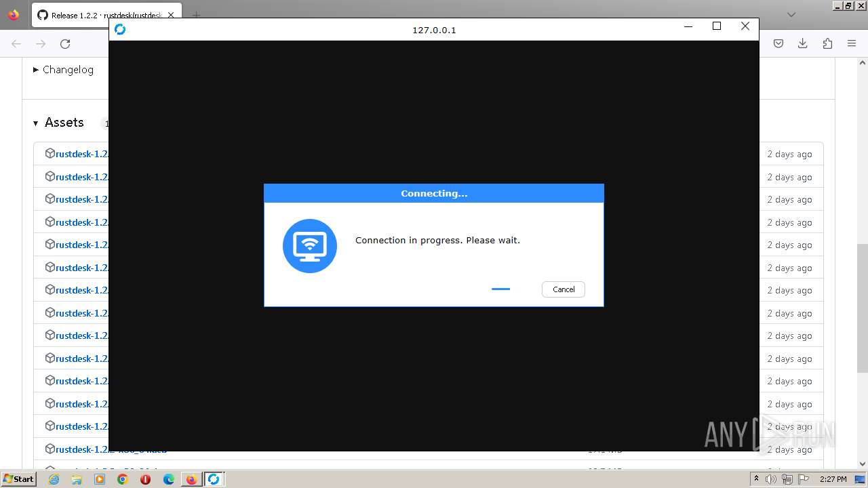The height and width of the screenshot is (488, 868).
Task: Open Windows Media Player from taskbar
Action: [100, 479]
